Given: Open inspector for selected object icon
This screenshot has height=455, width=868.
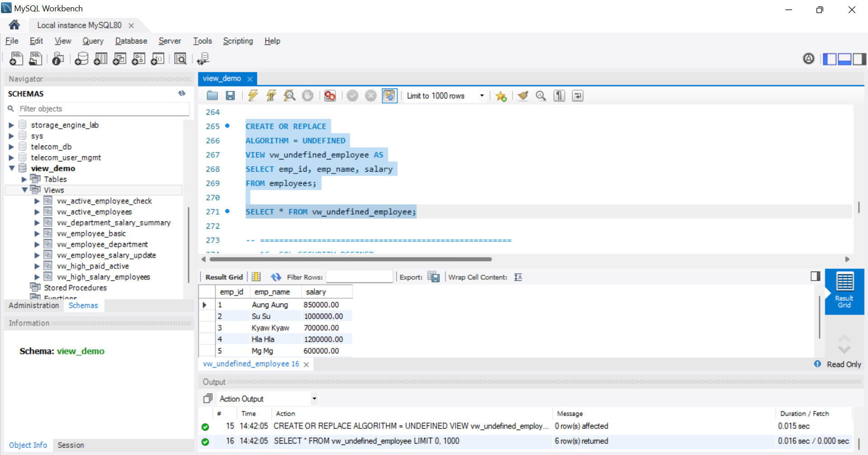Looking at the screenshot, I should (x=58, y=59).
